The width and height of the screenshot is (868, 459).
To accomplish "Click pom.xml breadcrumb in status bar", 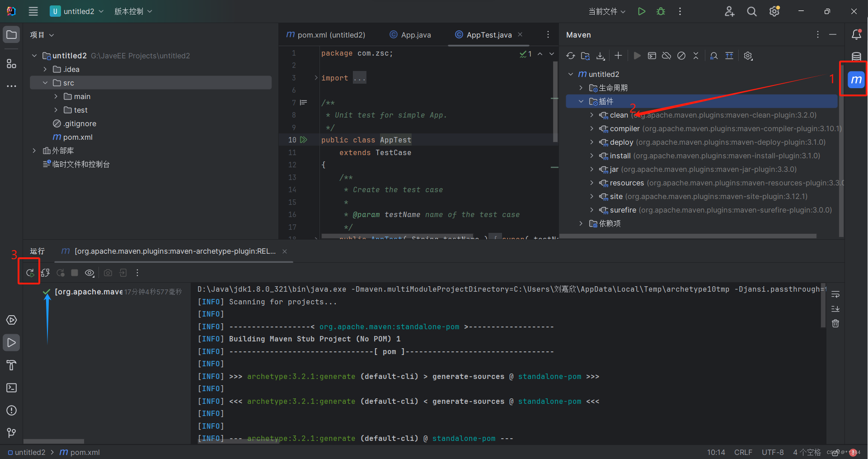I will click(x=80, y=452).
